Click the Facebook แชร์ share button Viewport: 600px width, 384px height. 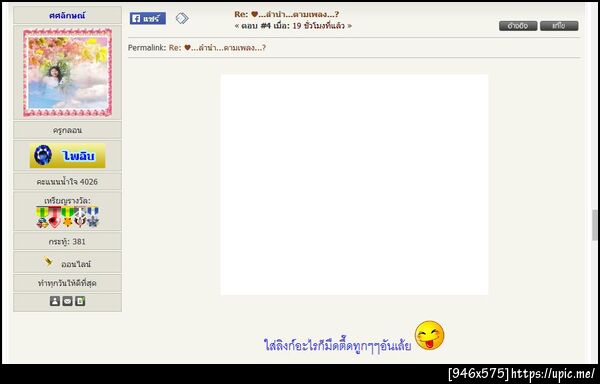[148, 18]
